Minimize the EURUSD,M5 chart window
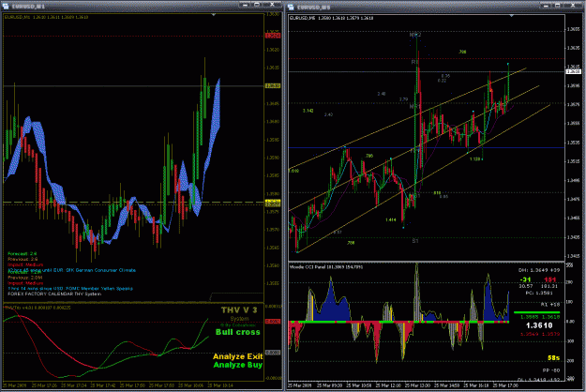 546,6
